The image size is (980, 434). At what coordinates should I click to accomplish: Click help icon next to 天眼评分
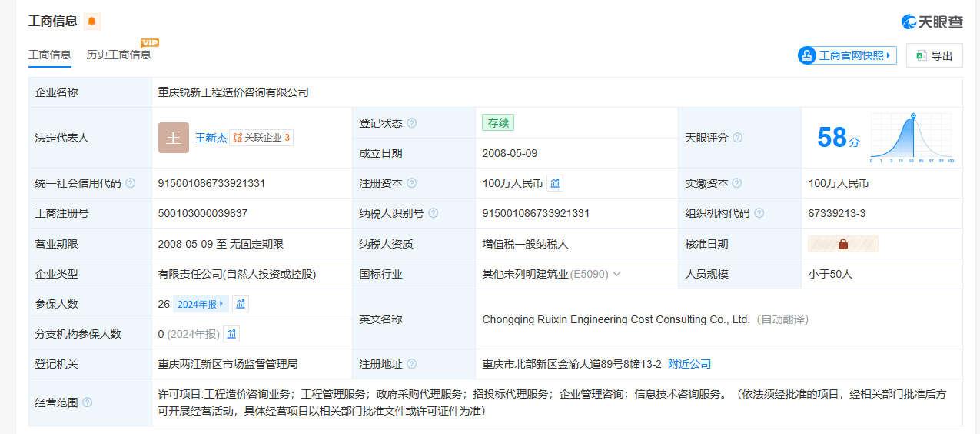[737, 138]
